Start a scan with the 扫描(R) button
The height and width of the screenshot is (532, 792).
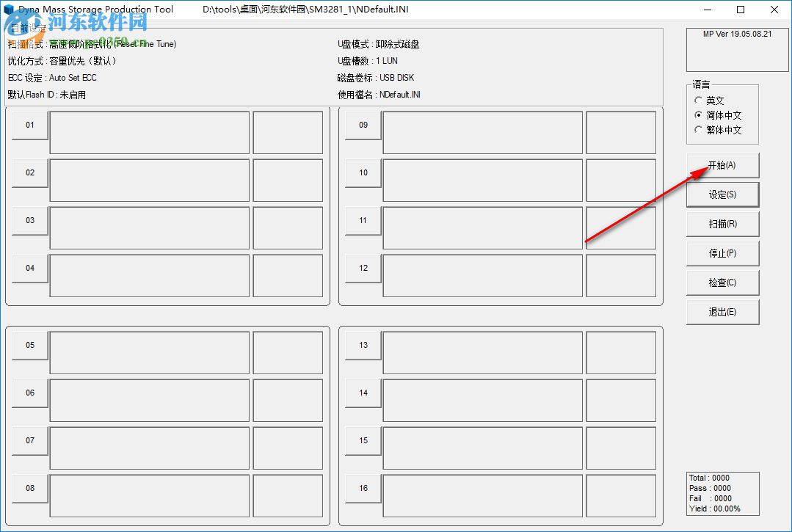(722, 224)
